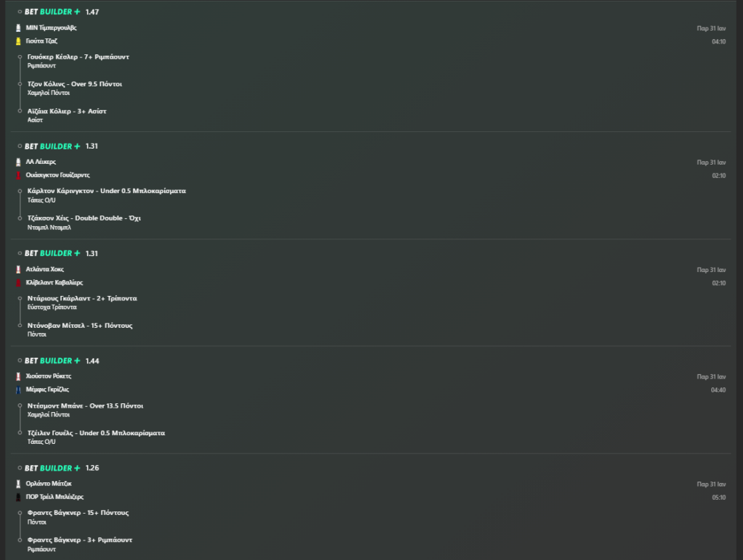
Task: Click the black ΠΟΡ Τρέιλ Μπλέιζερς jersey icon
Action: click(18, 498)
